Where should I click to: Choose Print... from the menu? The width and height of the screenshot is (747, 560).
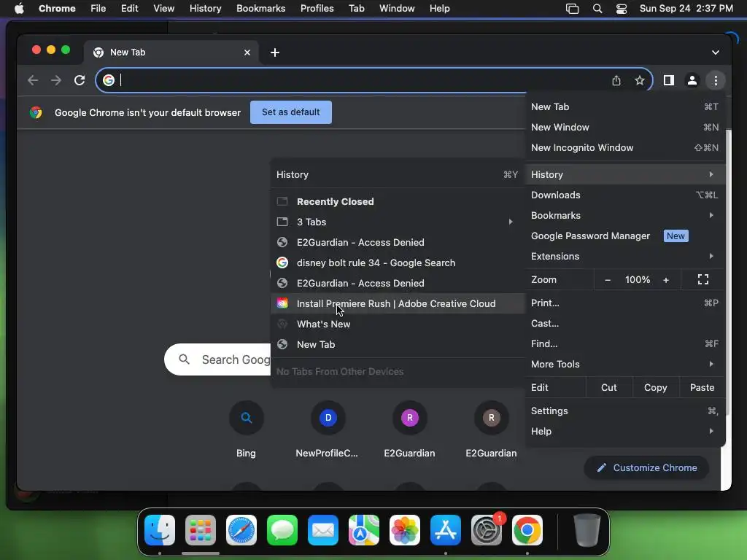625,303
